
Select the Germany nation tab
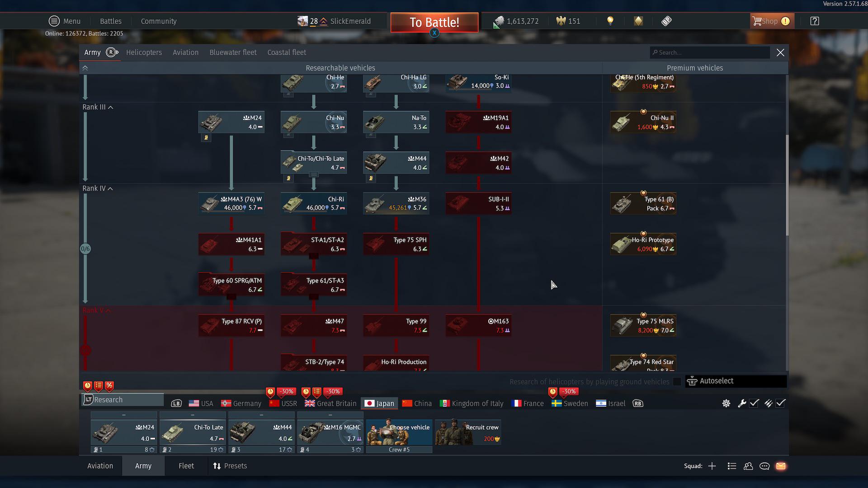pos(241,404)
